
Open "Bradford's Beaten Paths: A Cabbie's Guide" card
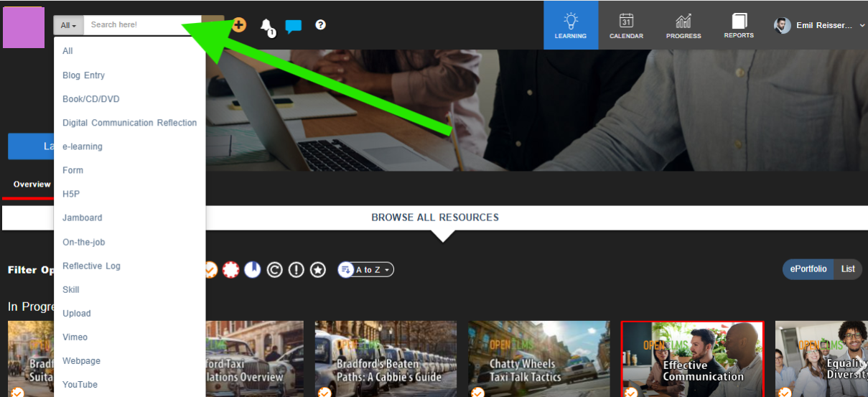(386, 358)
